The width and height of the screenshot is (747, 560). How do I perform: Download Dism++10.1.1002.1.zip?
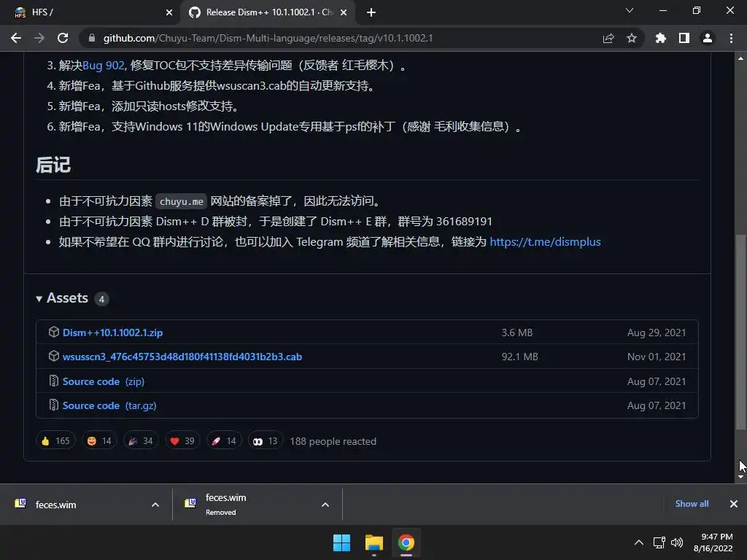[x=112, y=332]
